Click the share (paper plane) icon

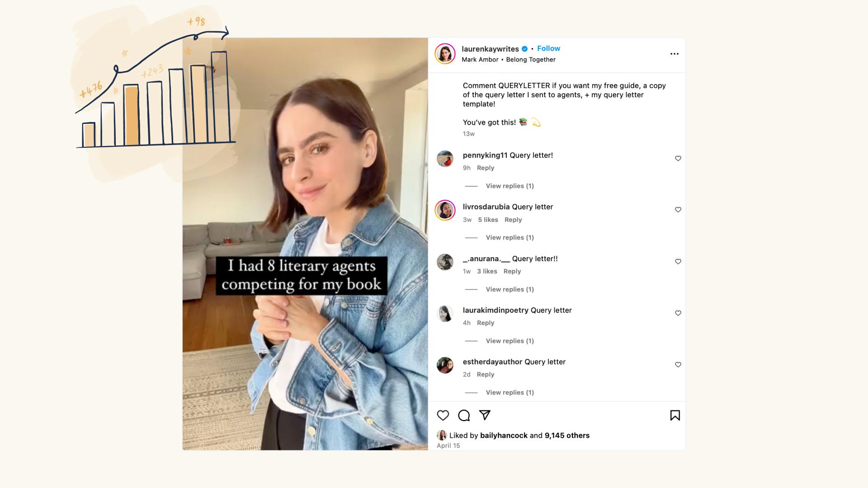pos(485,415)
